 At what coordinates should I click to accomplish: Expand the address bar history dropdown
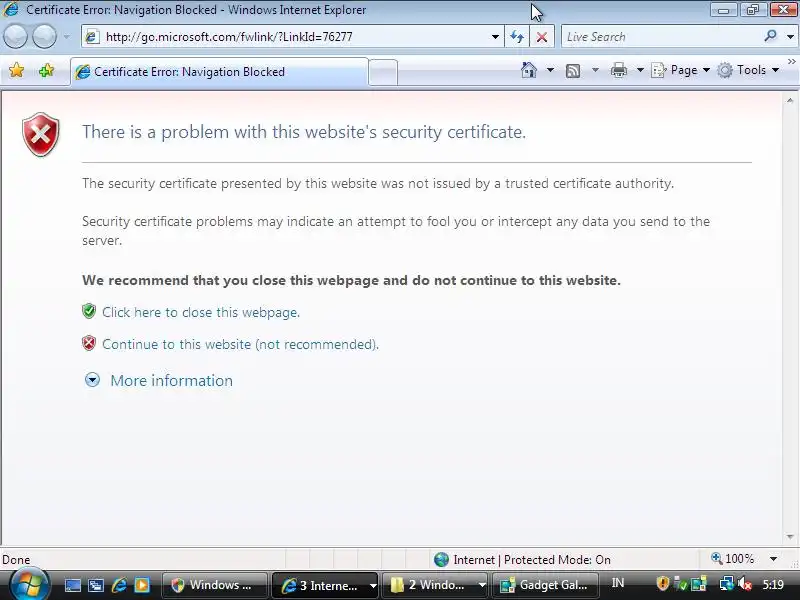pos(495,37)
